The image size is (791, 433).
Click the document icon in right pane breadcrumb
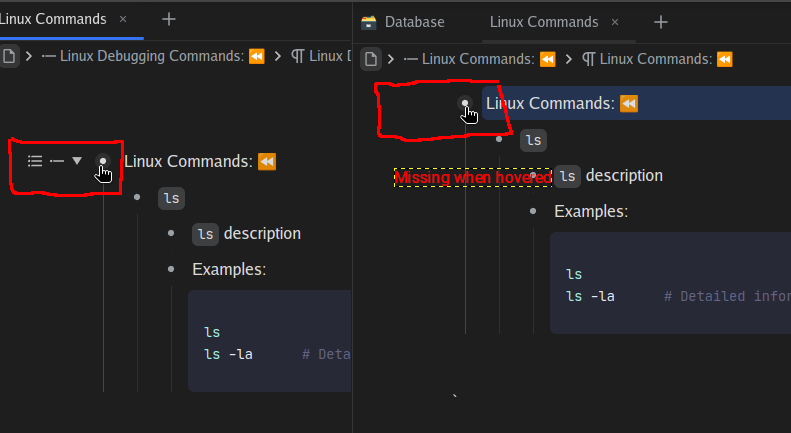[x=371, y=59]
